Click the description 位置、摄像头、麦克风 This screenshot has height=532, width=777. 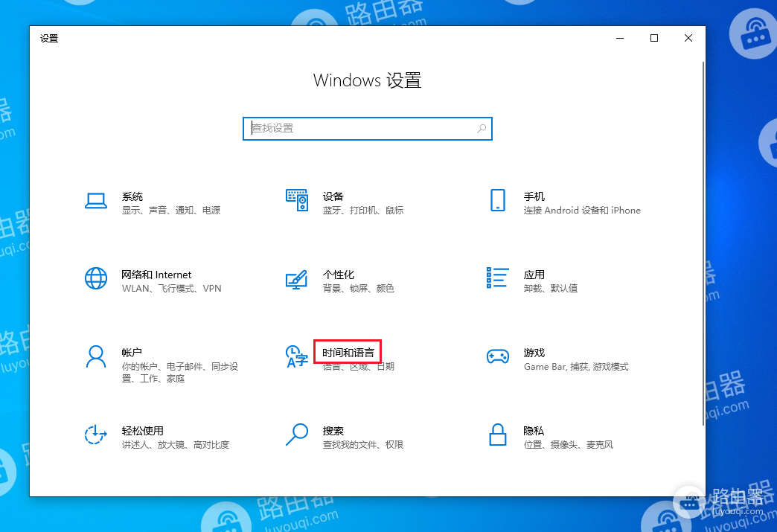click(569, 445)
